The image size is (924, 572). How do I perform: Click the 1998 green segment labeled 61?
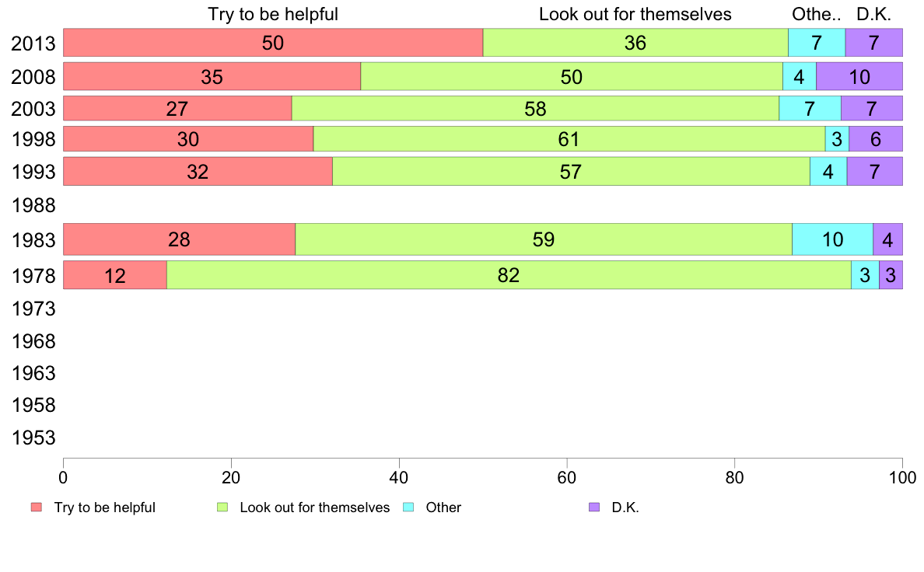pyautogui.click(x=569, y=139)
